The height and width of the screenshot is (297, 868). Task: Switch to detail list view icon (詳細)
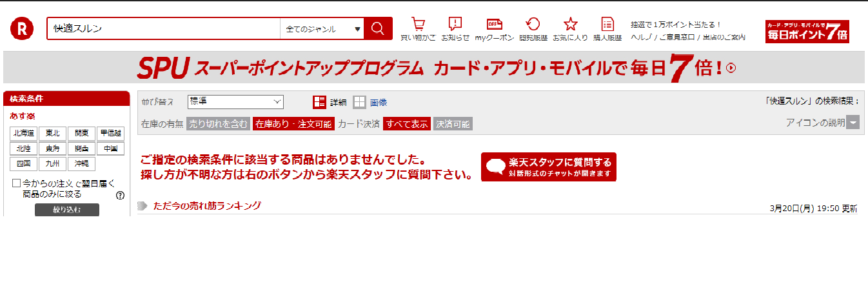(x=319, y=102)
